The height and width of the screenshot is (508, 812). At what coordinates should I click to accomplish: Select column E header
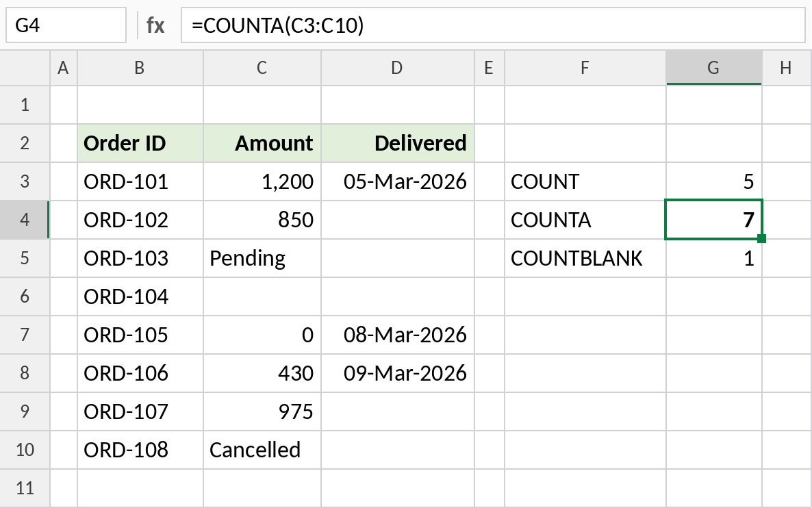[x=489, y=68]
